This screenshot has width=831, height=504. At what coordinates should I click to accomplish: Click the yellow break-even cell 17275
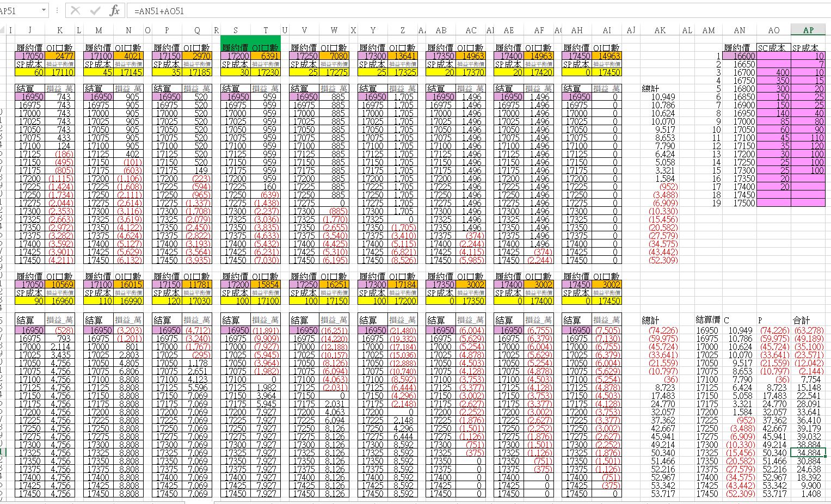[335, 72]
